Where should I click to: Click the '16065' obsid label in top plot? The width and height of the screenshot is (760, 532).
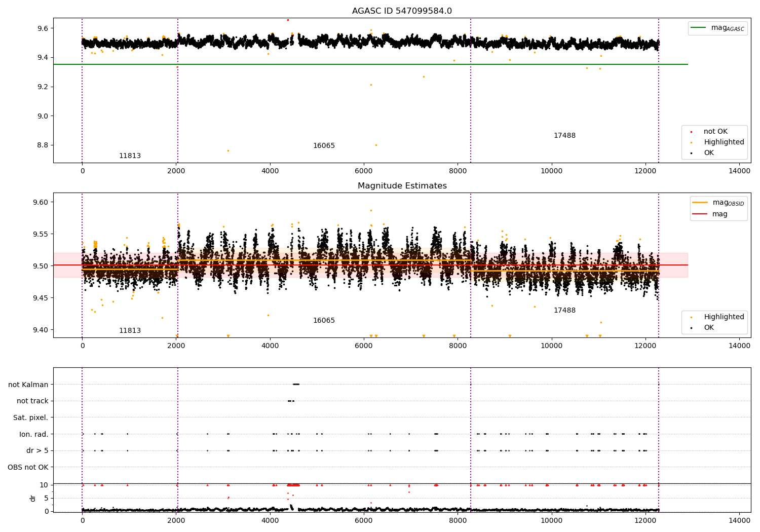[324, 146]
